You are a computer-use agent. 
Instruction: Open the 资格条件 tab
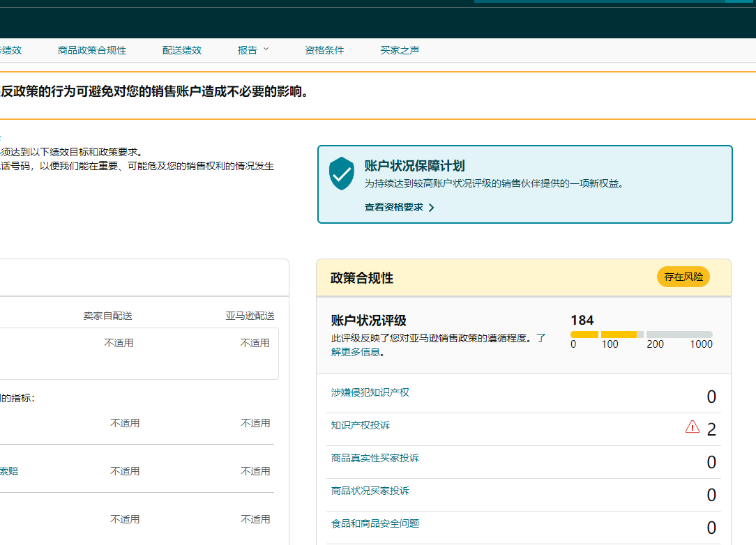pos(324,50)
